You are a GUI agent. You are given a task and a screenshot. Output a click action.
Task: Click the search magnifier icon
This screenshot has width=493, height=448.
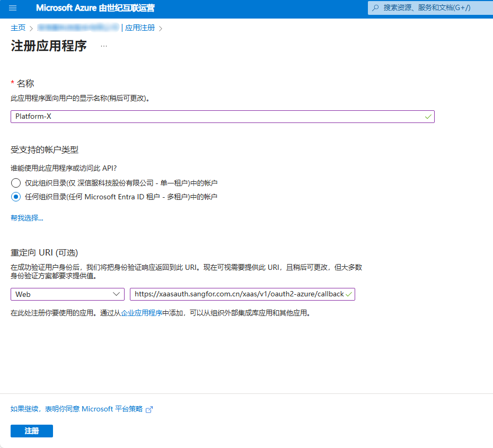click(x=376, y=8)
